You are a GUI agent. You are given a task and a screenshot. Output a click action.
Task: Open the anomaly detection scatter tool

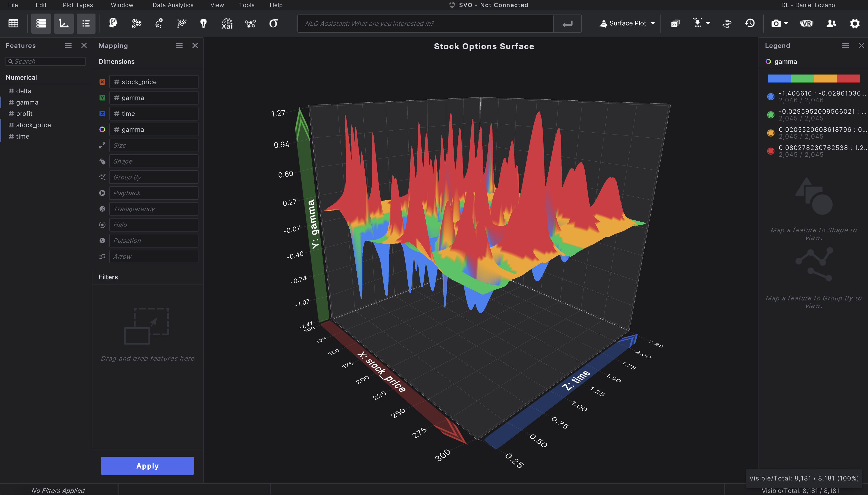point(159,23)
